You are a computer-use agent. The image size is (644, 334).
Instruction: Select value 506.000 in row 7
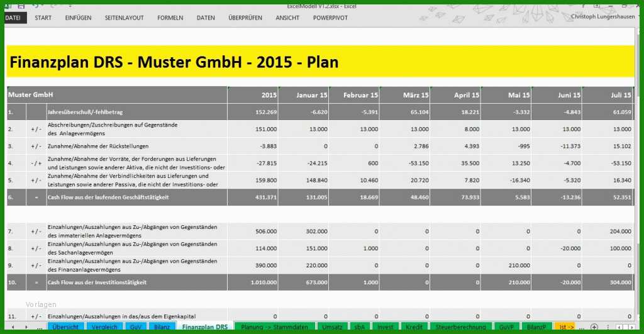(253, 231)
